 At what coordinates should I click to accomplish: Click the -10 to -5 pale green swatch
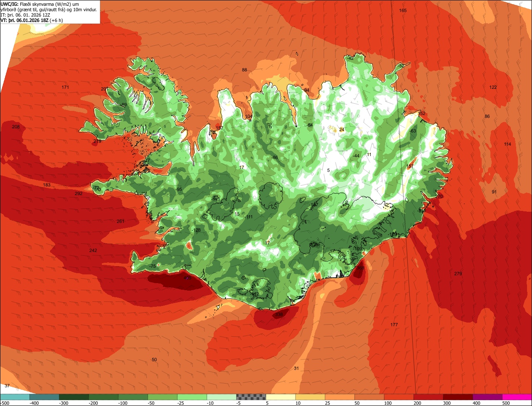tap(222, 397)
